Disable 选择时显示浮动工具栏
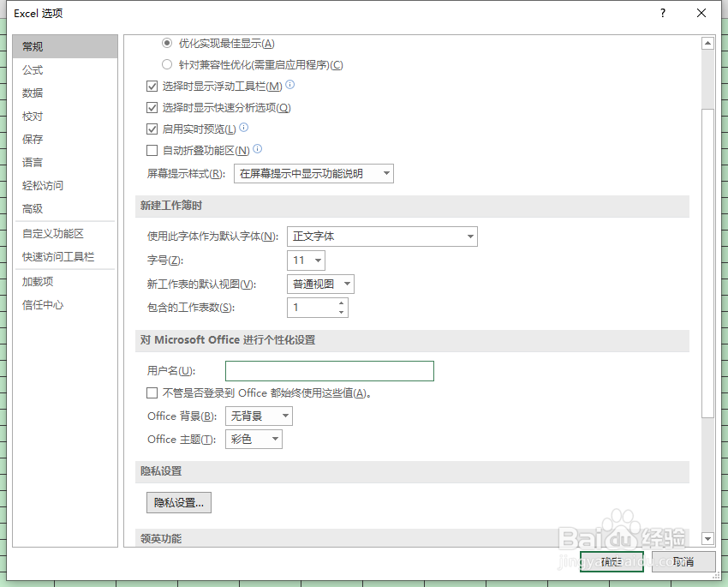Viewport: 728px width, 587px height. click(x=152, y=86)
